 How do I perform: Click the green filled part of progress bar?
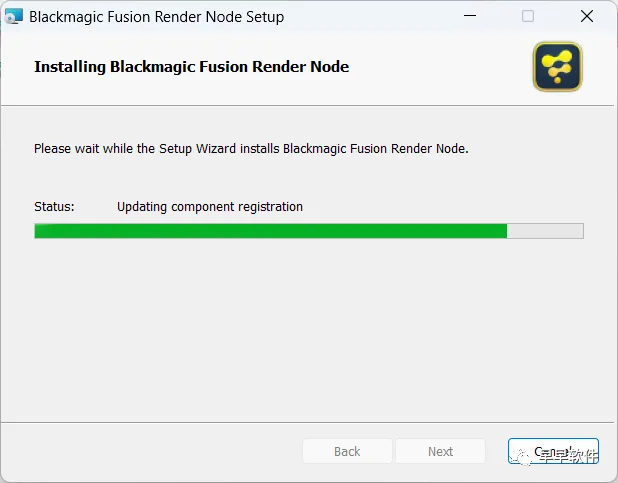[270, 231]
